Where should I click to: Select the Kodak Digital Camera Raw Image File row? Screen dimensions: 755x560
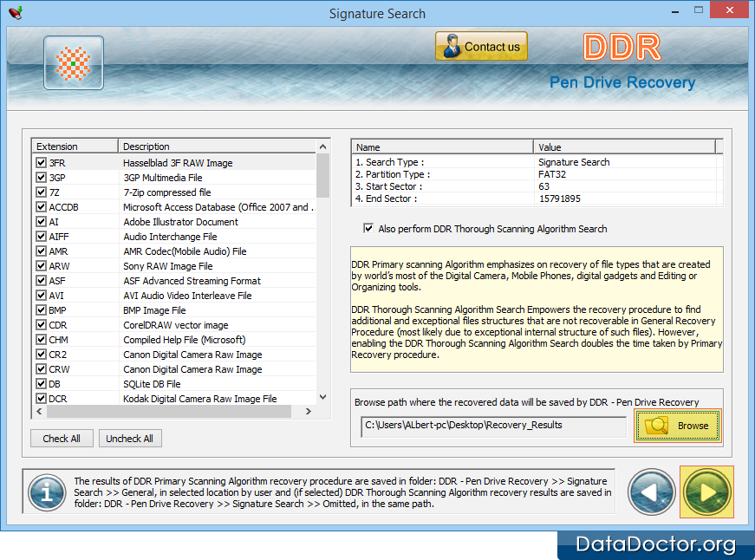(174, 399)
